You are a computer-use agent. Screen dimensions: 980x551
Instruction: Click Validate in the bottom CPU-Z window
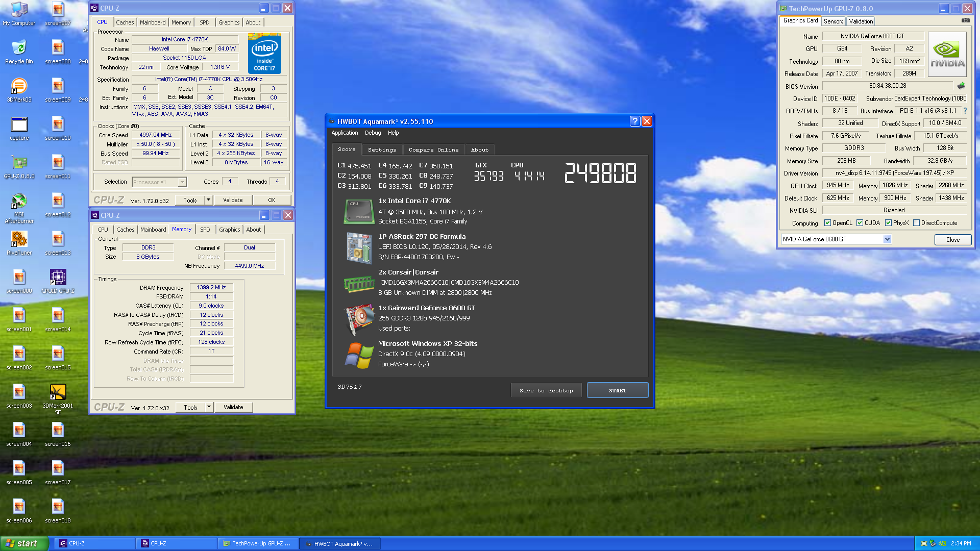[233, 407]
